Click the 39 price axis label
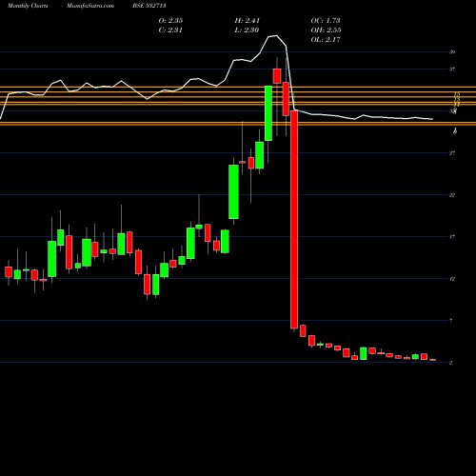476x476 pixels. (452, 52)
